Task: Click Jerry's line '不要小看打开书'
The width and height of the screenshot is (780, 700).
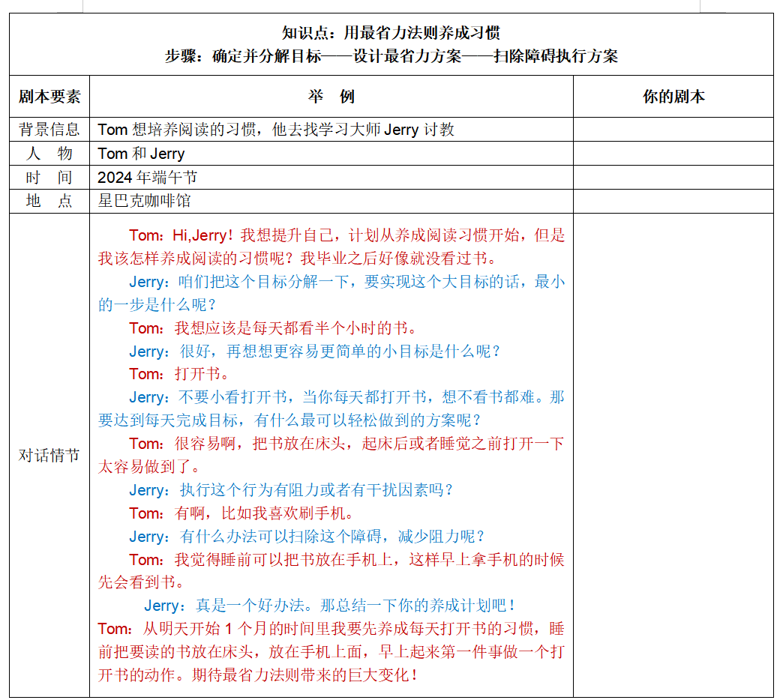Action: [347, 396]
